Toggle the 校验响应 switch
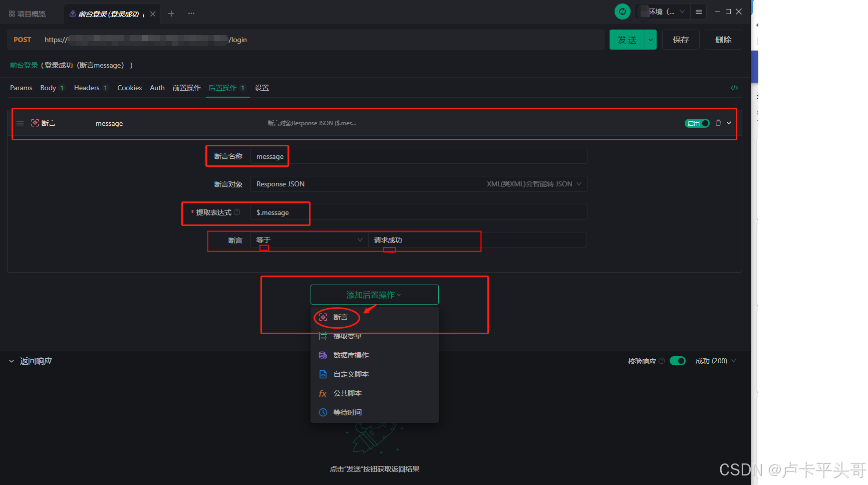The height and width of the screenshot is (485, 868). pyautogui.click(x=678, y=361)
